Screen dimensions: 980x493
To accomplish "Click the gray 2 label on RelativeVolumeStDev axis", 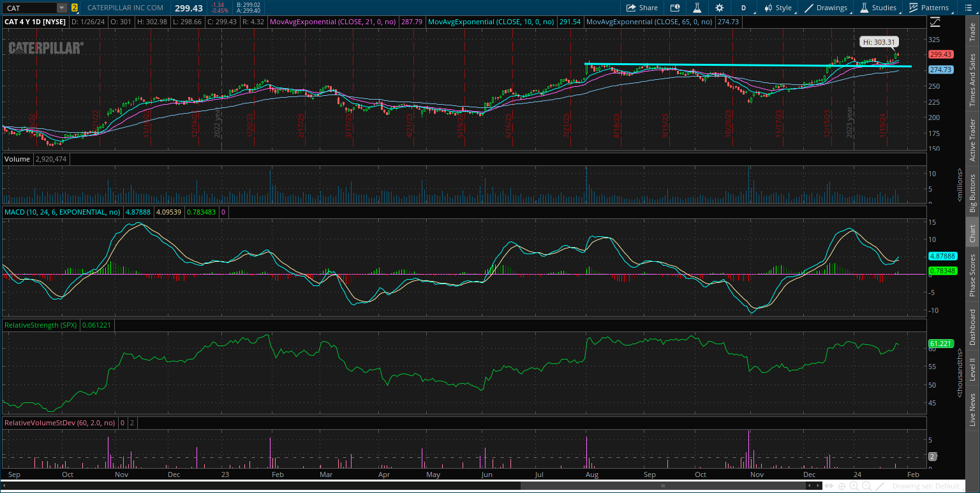I will coord(932,457).
